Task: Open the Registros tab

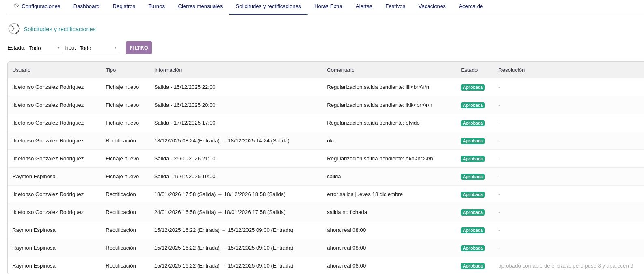Action: (124, 6)
